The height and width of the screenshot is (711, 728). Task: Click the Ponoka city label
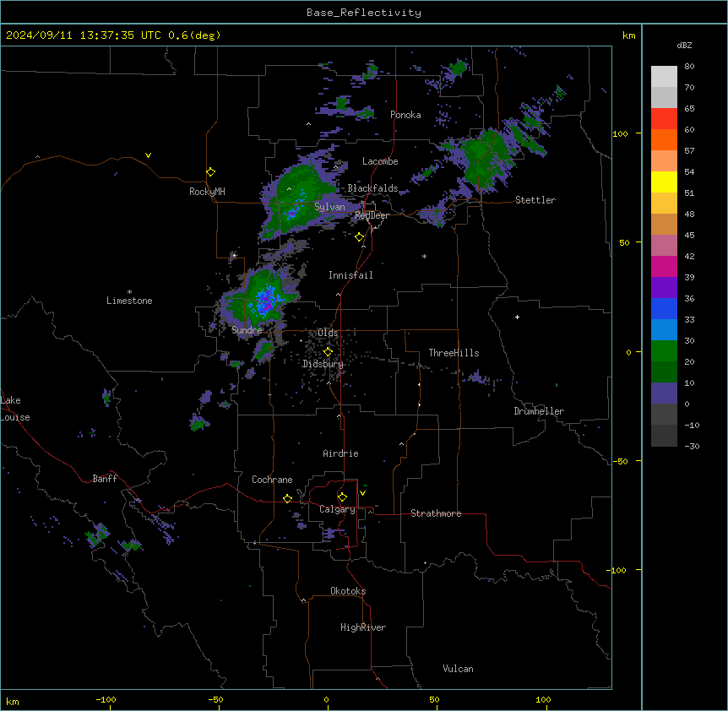pyautogui.click(x=405, y=115)
